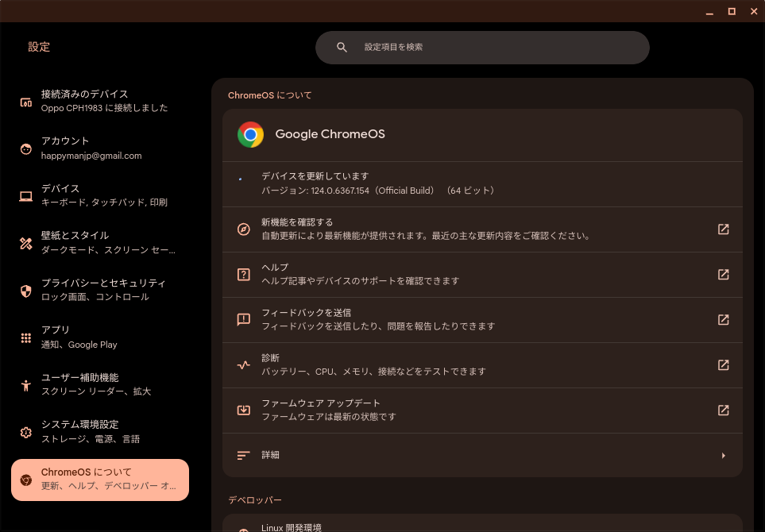Open the 診断 row
765x532 pixels.
click(482, 365)
